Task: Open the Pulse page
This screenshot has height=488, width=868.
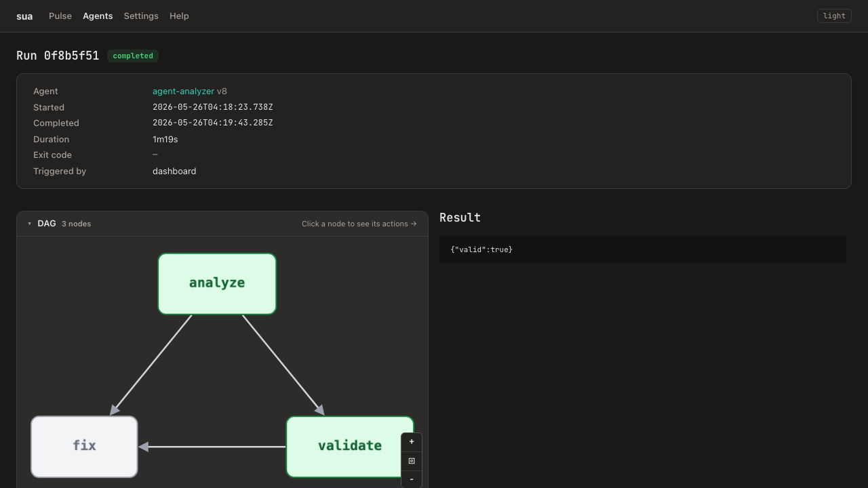Action: (x=60, y=16)
